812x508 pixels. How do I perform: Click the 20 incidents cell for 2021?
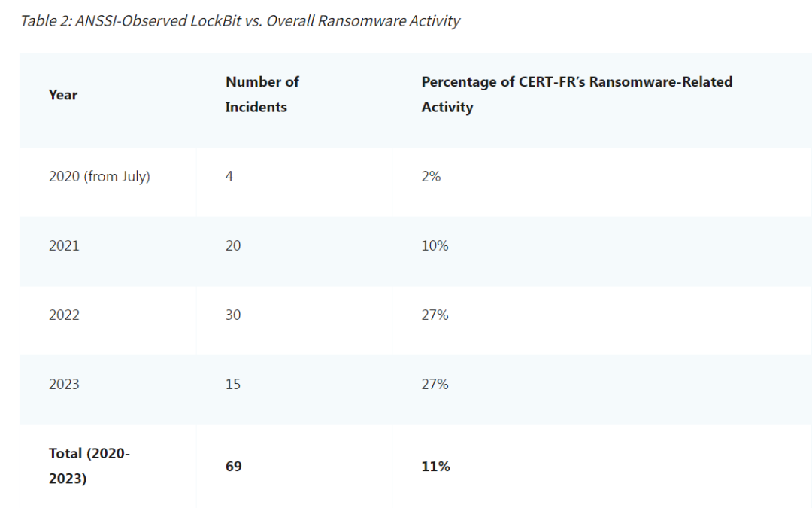pos(233,246)
